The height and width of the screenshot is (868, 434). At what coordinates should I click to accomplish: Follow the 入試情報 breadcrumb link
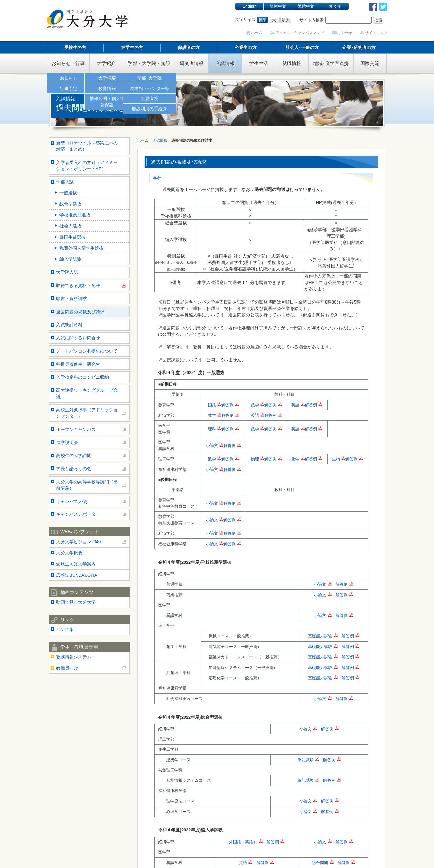[160, 141]
